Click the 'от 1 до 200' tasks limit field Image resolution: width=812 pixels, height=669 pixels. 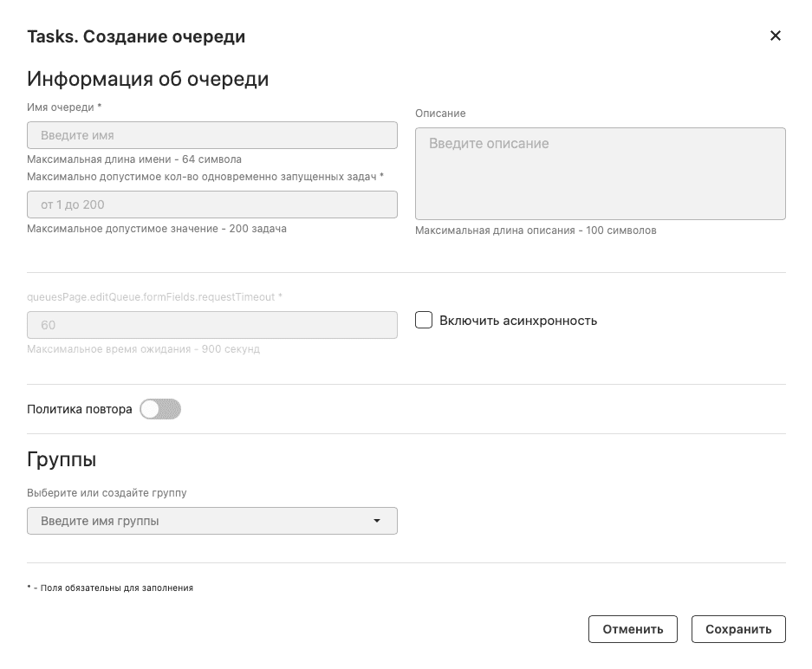[212, 205]
